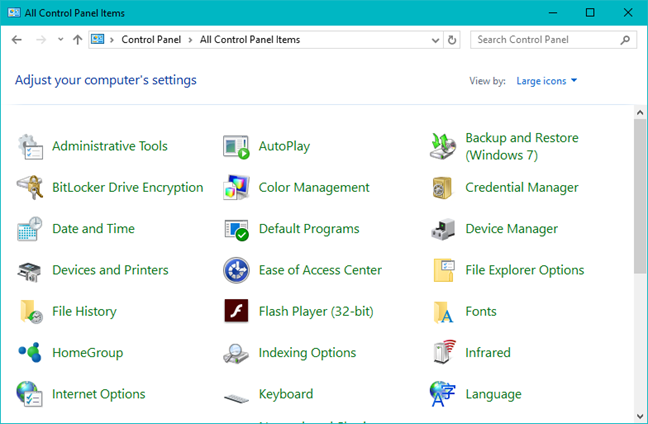Open the View by Large icons dropdown
Screen dimensions: 648x424
click(x=547, y=81)
